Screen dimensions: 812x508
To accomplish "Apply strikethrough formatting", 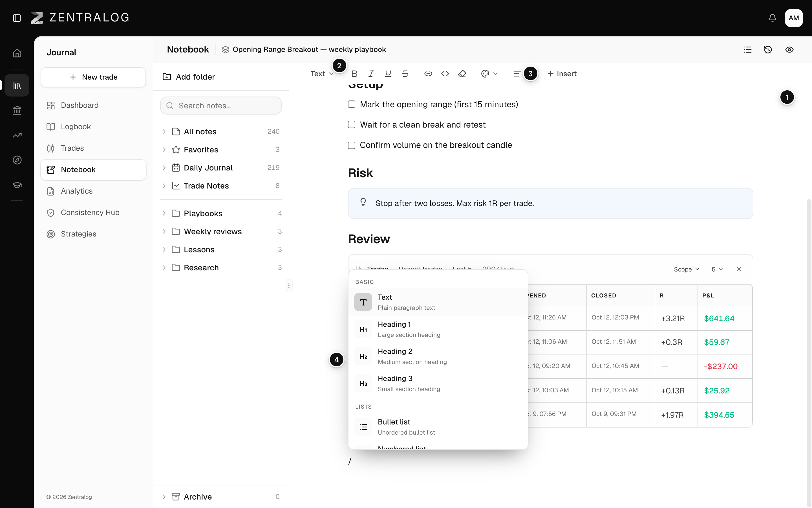I will click(x=405, y=74).
